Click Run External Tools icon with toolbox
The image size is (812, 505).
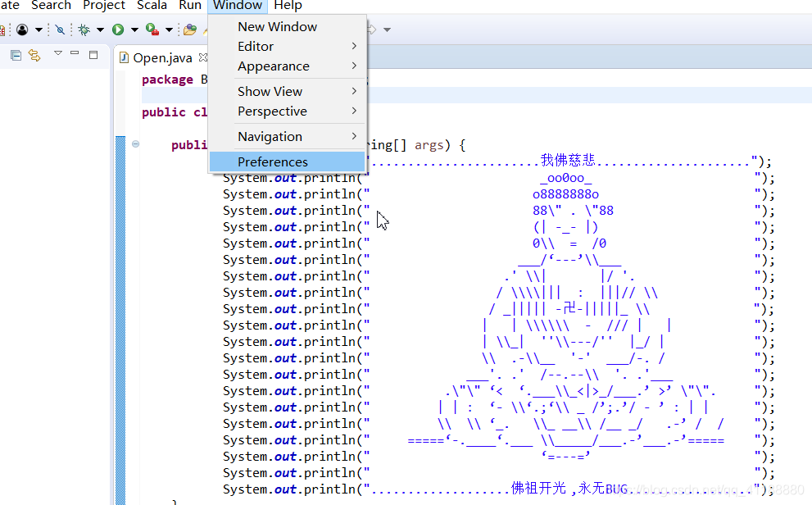152,30
